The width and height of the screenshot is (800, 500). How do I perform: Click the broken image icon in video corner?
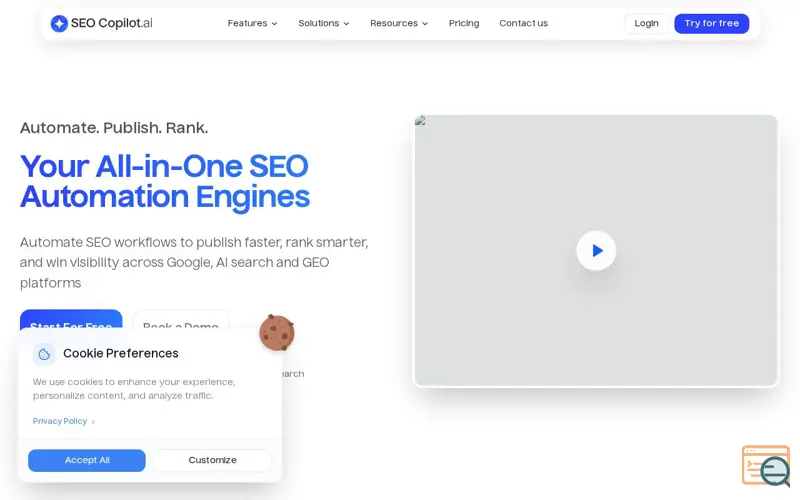click(x=420, y=120)
